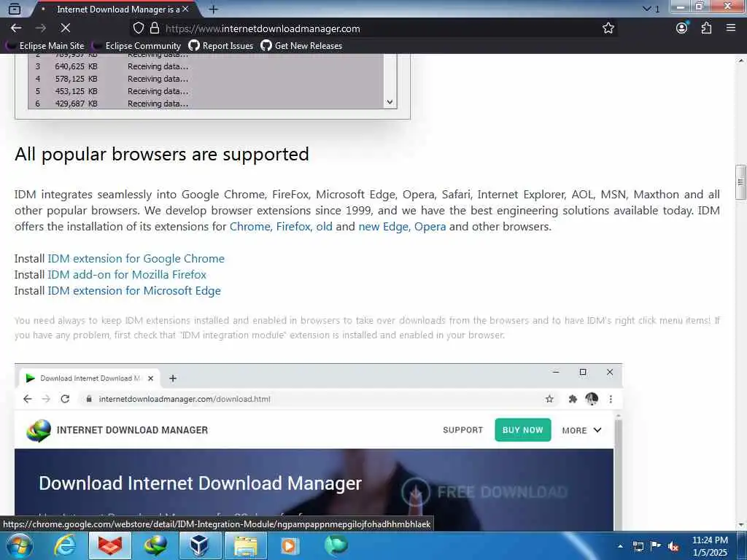Viewport: 747px width, 560px height.
Task: Open the media player taskbar icon
Action: pyautogui.click(x=290, y=545)
